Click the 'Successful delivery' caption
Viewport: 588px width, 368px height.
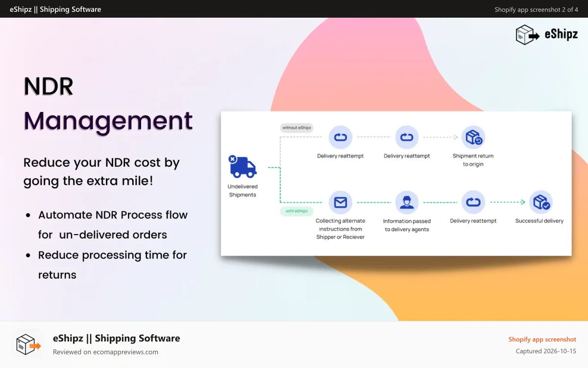tap(539, 221)
